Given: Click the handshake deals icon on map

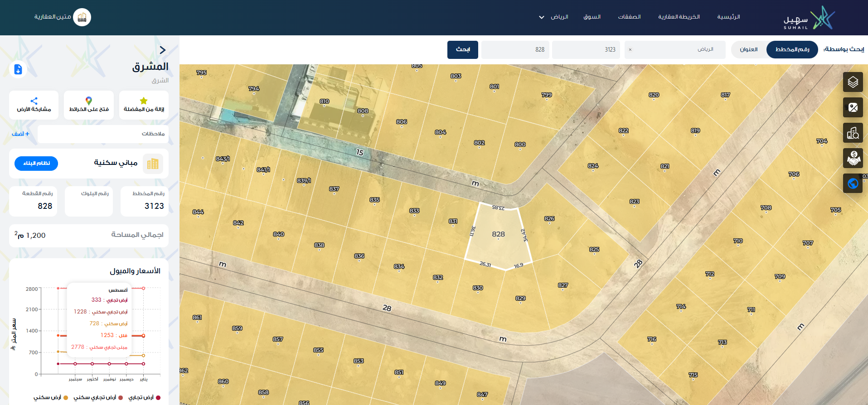Looking at the screenshot, I should pos(853,158).
